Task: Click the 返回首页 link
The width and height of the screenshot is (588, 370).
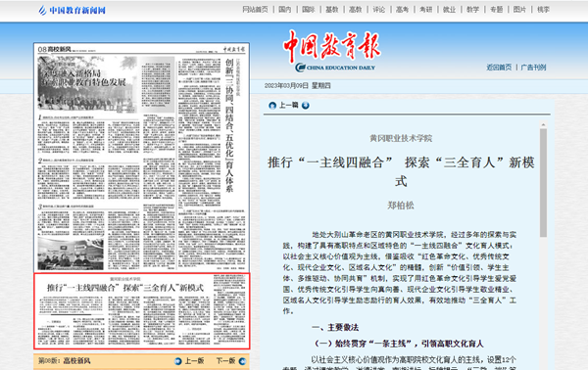Action: [x=499, y=68]
